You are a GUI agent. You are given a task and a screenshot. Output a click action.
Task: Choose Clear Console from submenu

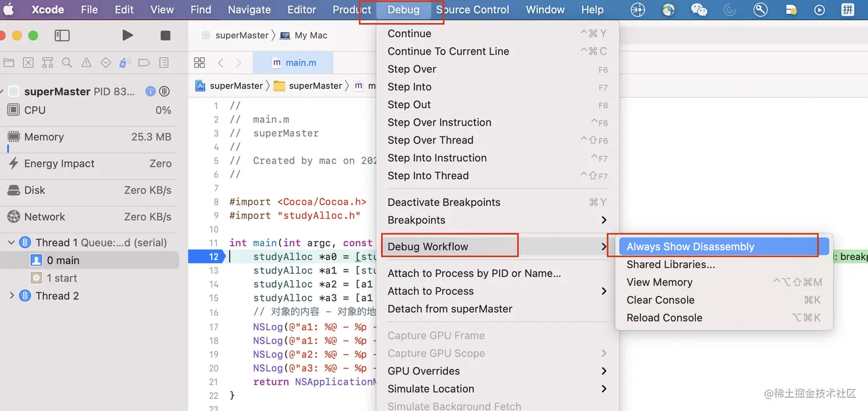pyautogui.click(x=724, y=300)
